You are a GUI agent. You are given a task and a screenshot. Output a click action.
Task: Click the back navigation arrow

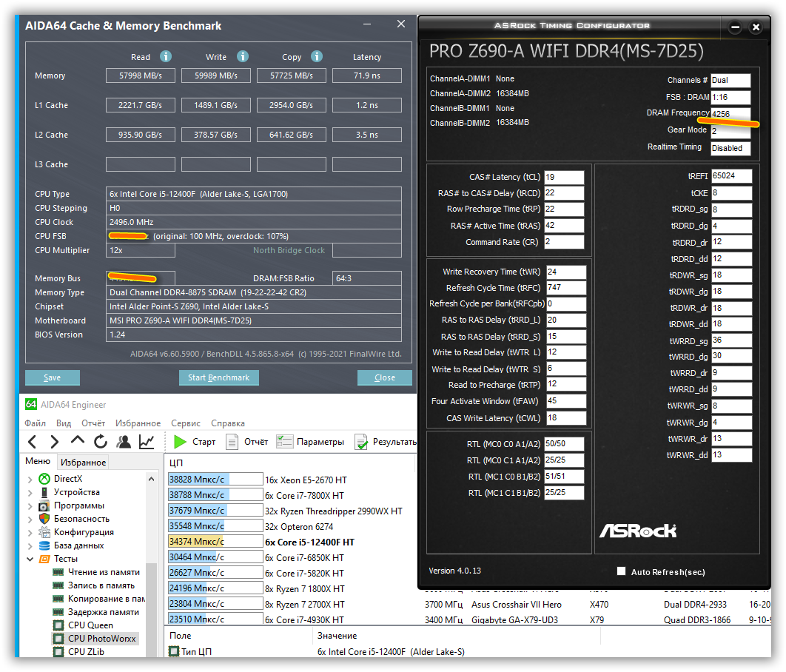[x=33, y=442]
